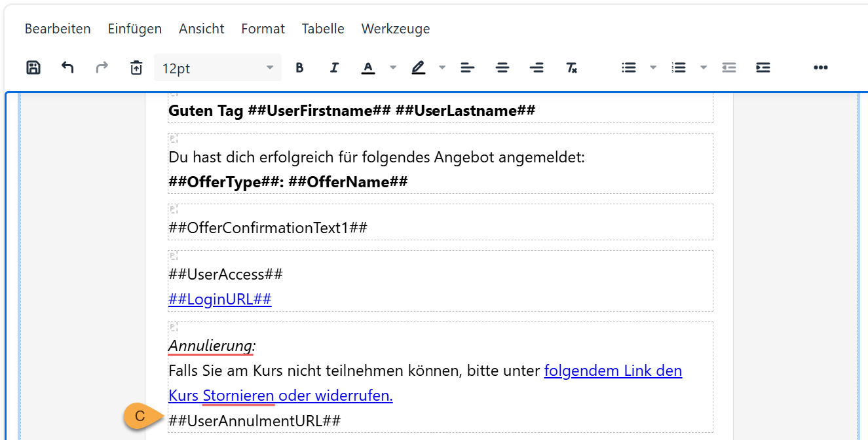Undo the last edit

[67, 67]
